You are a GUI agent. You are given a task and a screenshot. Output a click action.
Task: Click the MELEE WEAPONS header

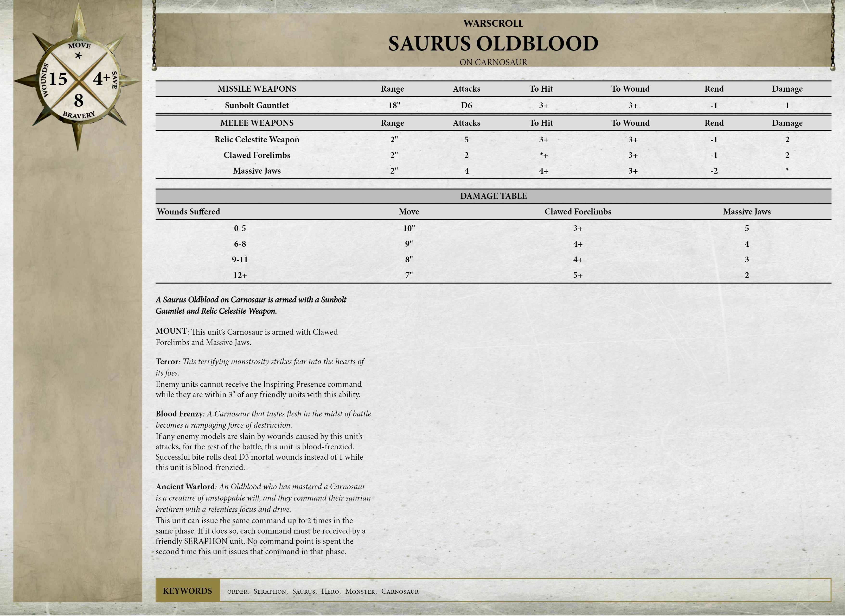[257, 123]
